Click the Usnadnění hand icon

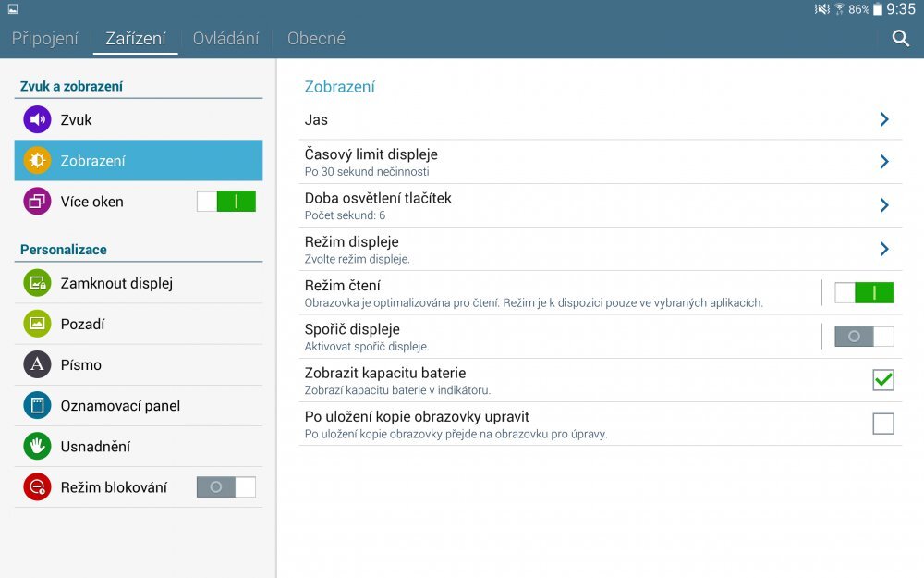click(37, 447)
